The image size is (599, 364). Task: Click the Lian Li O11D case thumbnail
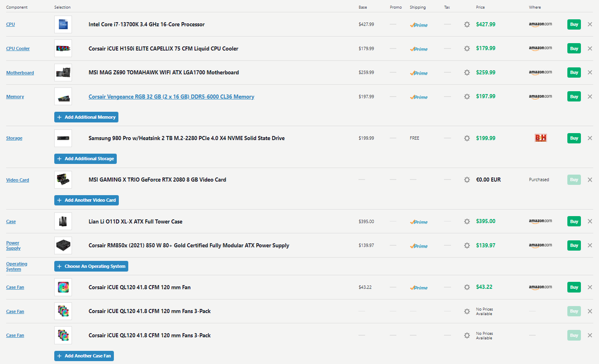[x=63, y=221]
